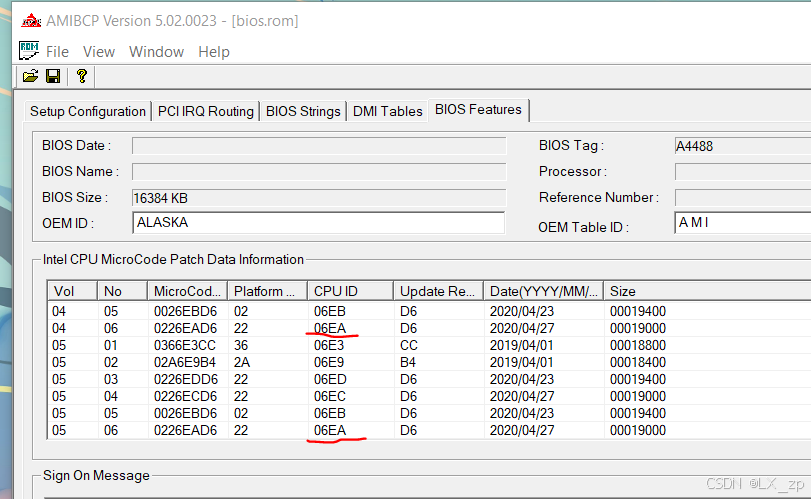Open the Window menu

tap(156, 52)
